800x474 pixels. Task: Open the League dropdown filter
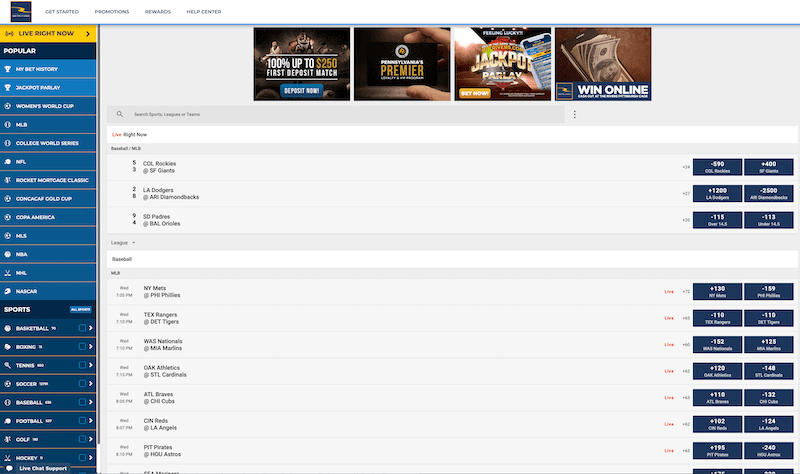coord(123,243)
